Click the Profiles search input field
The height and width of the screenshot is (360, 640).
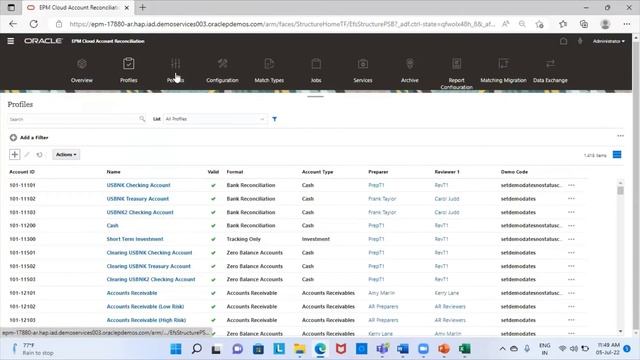click(73, 119)
